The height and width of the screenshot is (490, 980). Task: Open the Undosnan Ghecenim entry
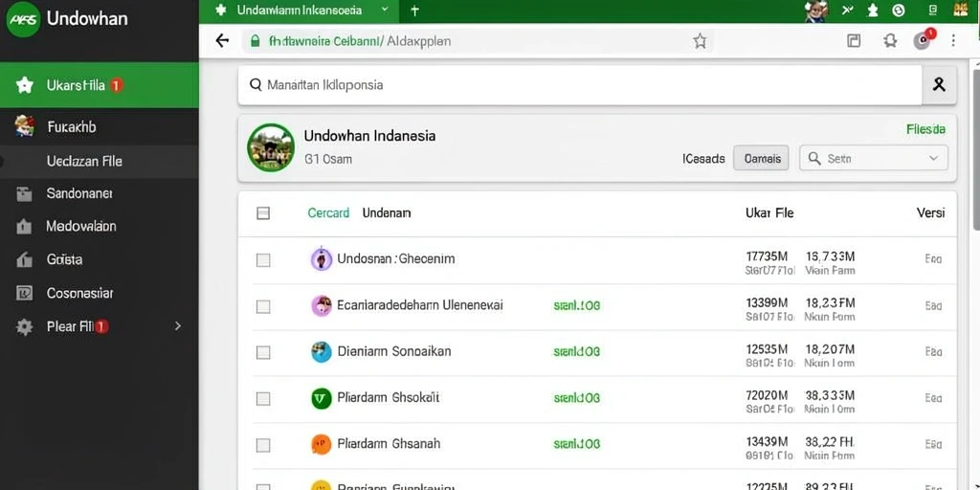tap(395, 258)
